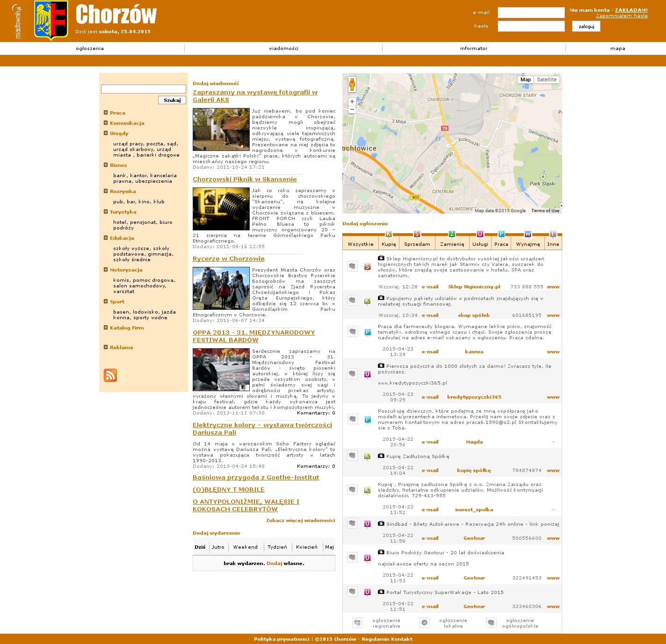The height and width of the screenshot is (644, 666).
Task: Click camera icon on Sklep Higieniczny ad
Action: [381, 258]
